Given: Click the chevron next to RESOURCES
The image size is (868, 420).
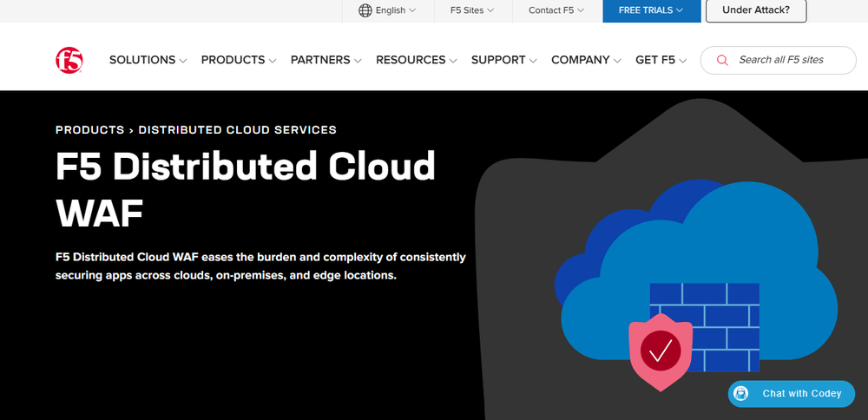Looking at the screenshot, I should tap(453, 61).
